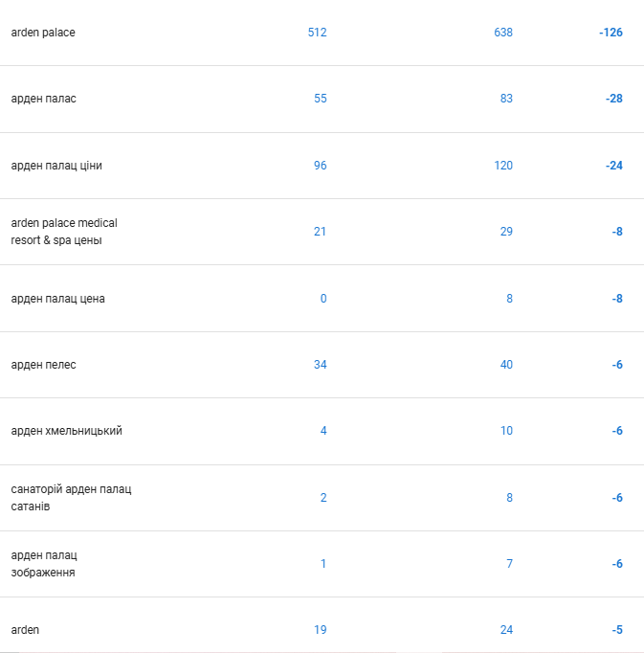Click the -5 difference value for 'arden'
Image resolution: width=644 pixels, height=653 pixels.
(617, 630)
